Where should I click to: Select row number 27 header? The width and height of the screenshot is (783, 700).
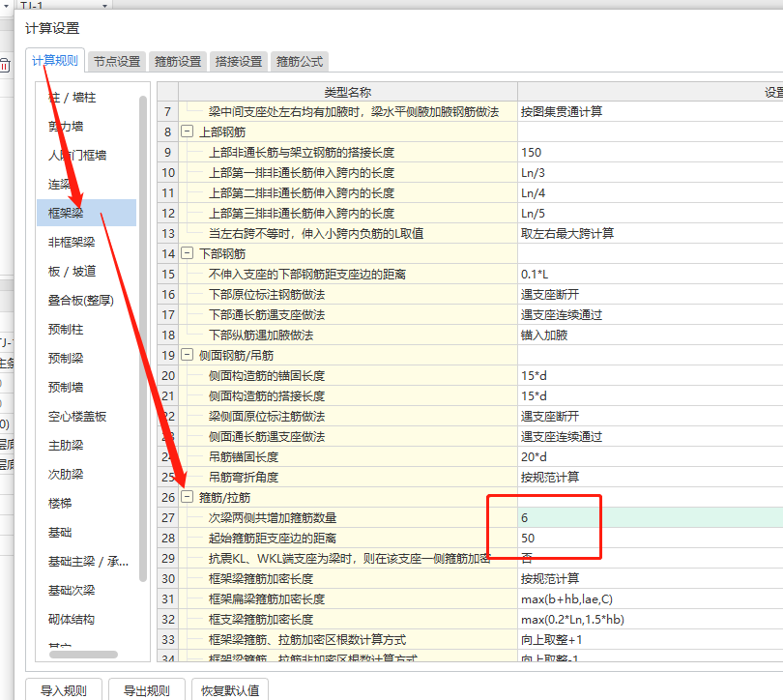click(x=168, y=518)
